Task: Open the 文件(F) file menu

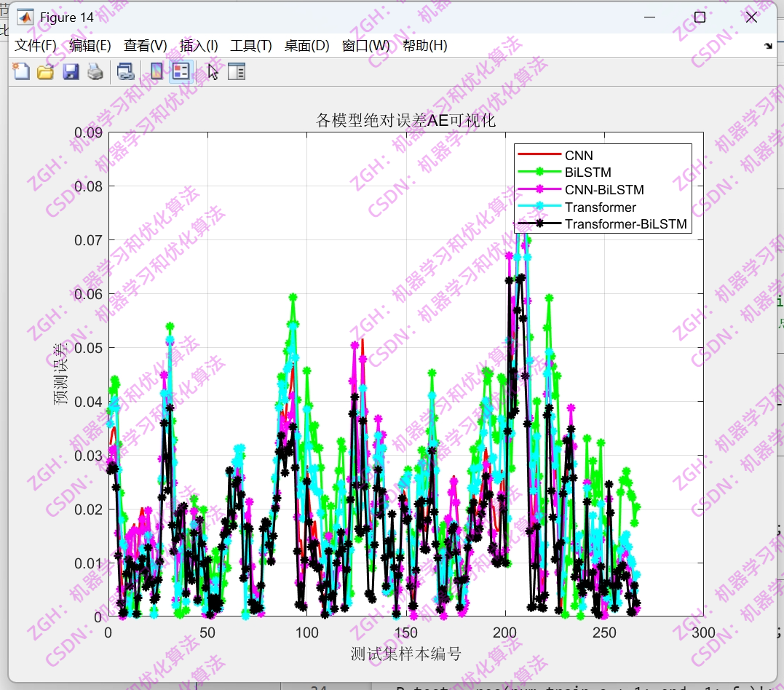Action: tap(33, 45)
